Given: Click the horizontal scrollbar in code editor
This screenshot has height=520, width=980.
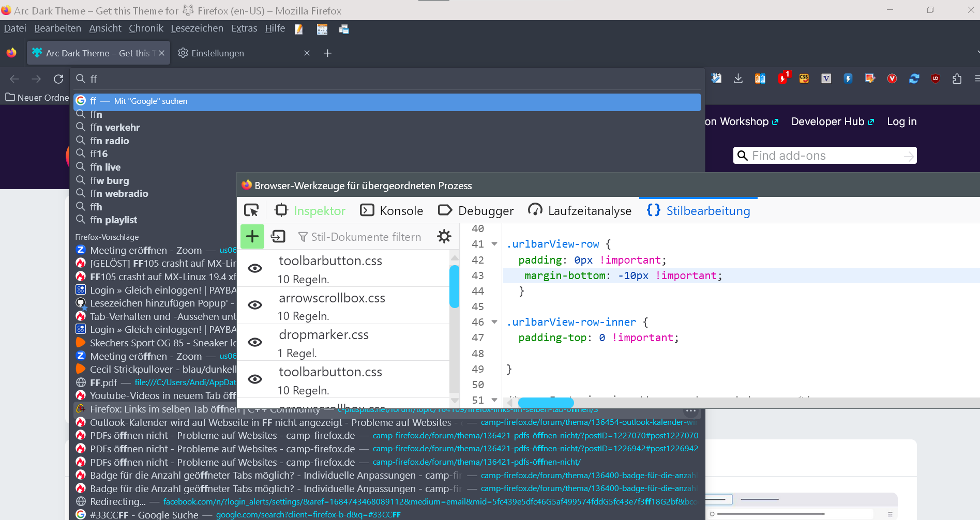Looking at the screenshot, I should coord(546,403).
